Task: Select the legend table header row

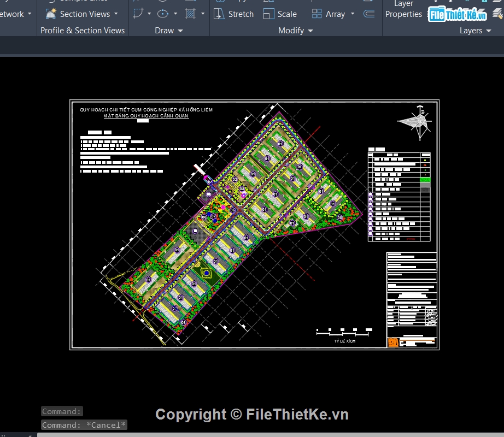Action: [x=399, y=155]
